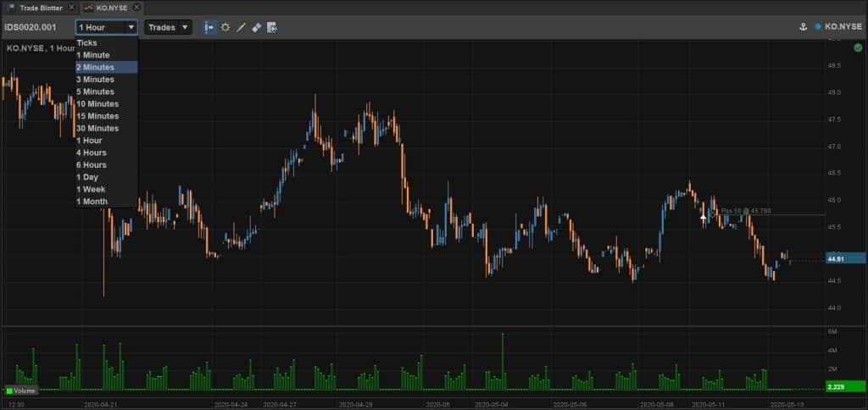Viewport: 868px width, 410px height.
Task: Collapse the 1 Hour interval dropdown
Action: click(x=106, y=27)
